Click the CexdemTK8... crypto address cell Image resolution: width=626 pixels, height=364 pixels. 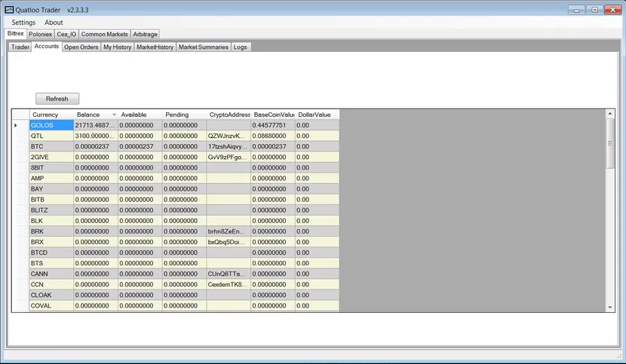tap(229, 285)
